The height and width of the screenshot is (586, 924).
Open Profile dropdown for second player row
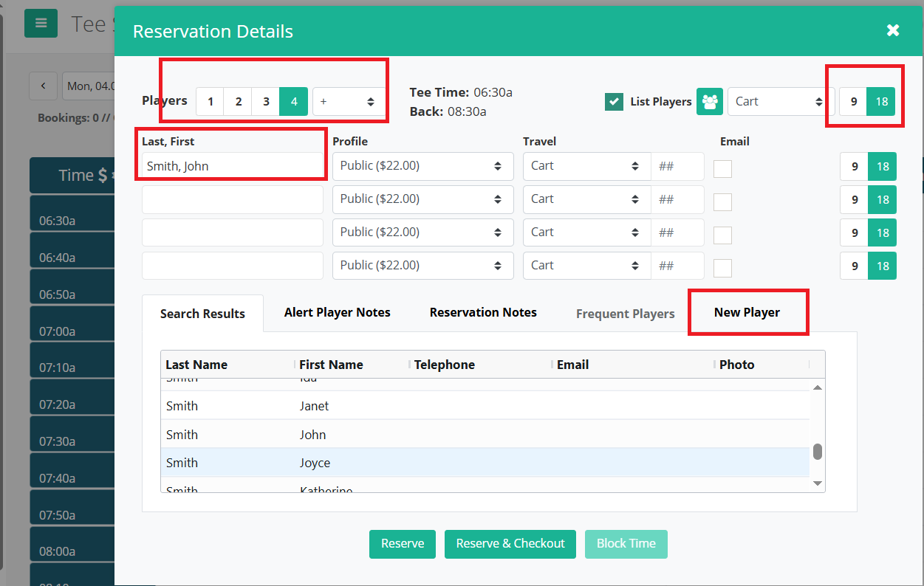point(423,199)
